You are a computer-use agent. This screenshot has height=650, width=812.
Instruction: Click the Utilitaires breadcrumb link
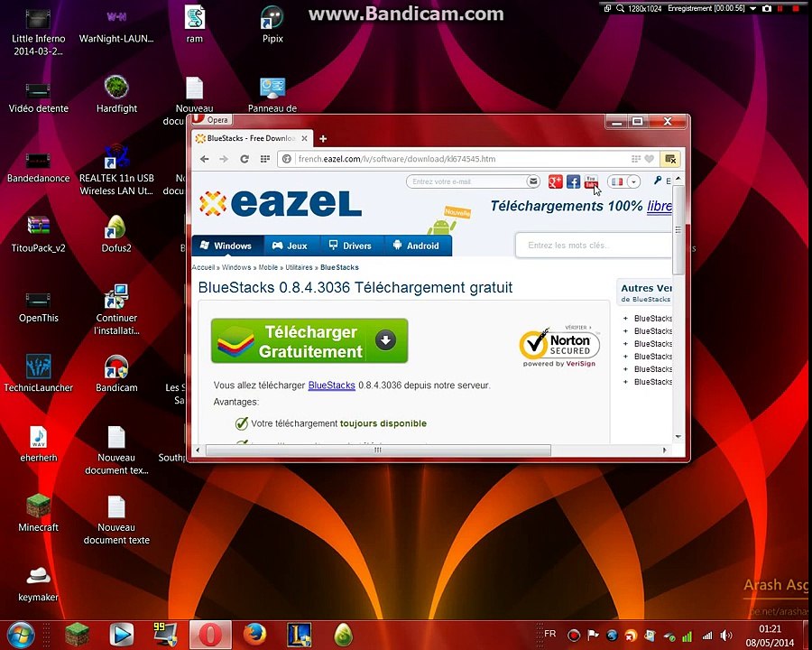coord(299,267)
